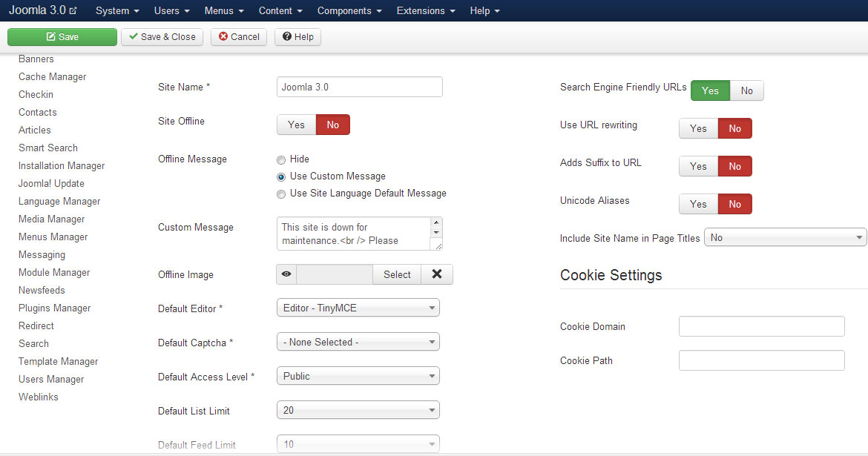Expand the Default Captcha dropdown

358,342
